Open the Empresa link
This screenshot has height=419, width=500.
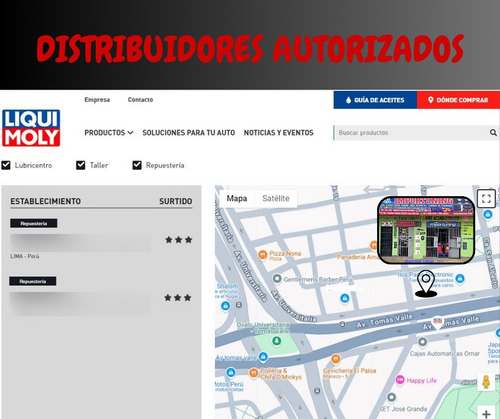[97, 100]
